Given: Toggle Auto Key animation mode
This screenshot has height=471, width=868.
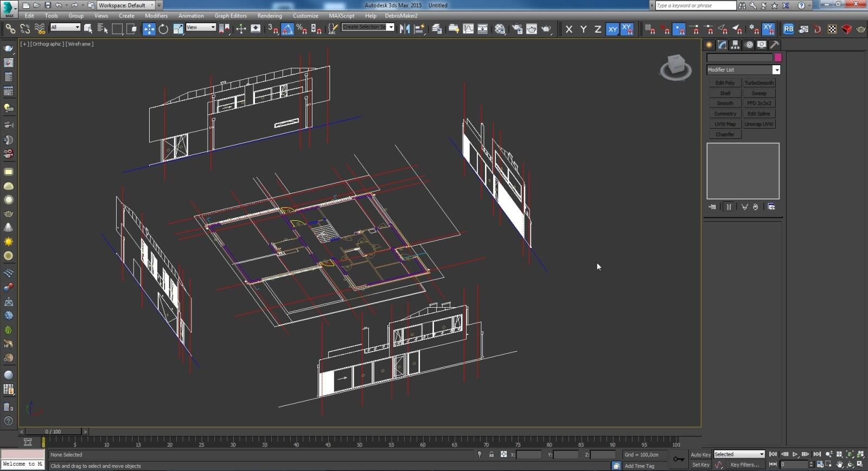Looking at the screenshot, I should (700, 455).
